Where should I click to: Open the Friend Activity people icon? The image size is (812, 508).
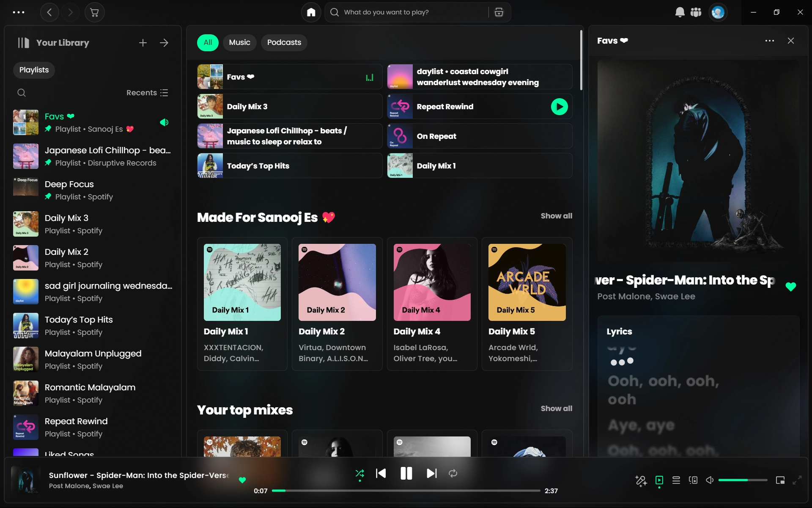coord(696,12)
